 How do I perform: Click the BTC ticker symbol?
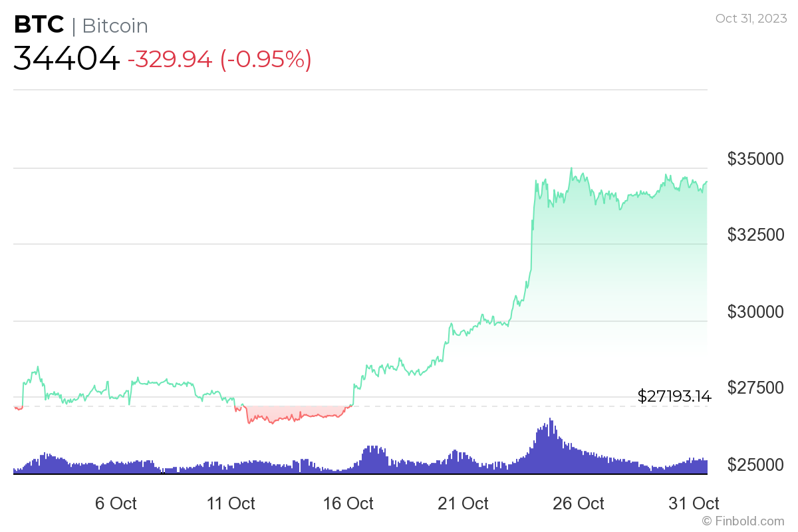point(39,25)
